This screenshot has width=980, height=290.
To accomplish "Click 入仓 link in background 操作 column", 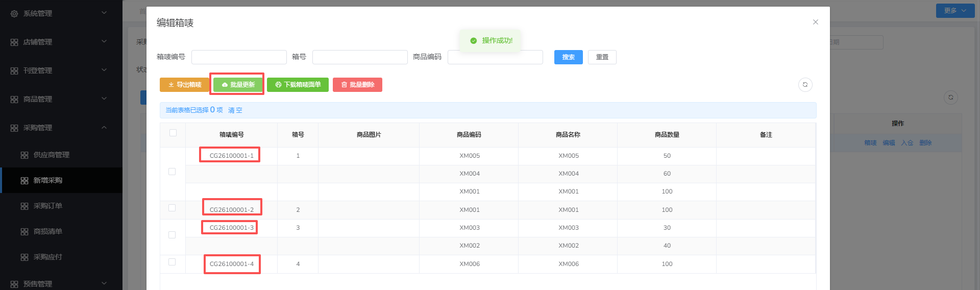I will point(907,143).
